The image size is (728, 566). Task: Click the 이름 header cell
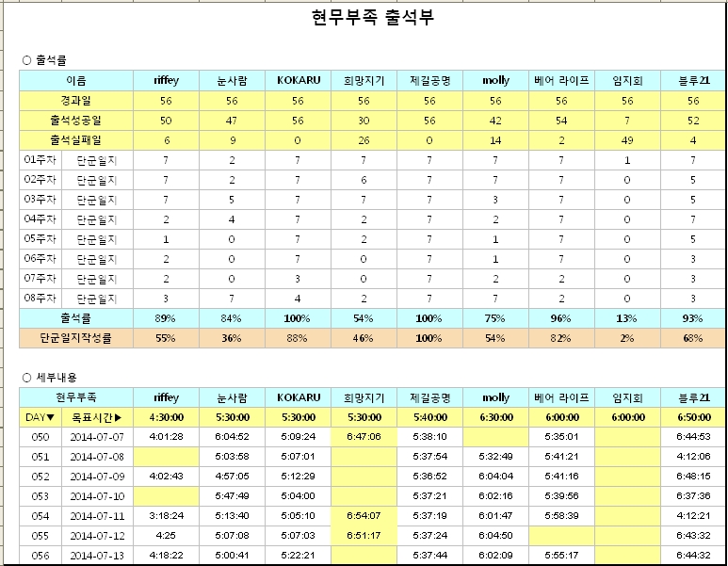pyautogui.click(x=75, y=80)
